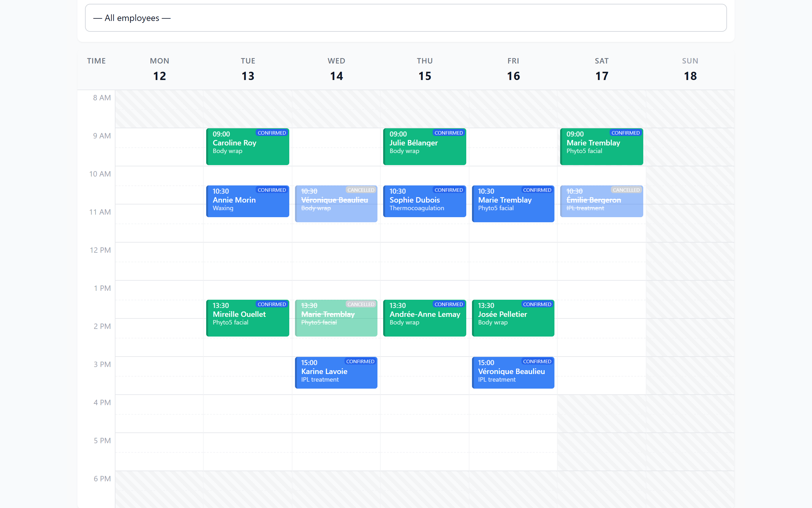Image resolution: width=812 pixels, height=508 pixels.
Task: Open Marie Tremblay's Saturday 09:00 Phyto5 facial
Action: (x=602, y=146)
